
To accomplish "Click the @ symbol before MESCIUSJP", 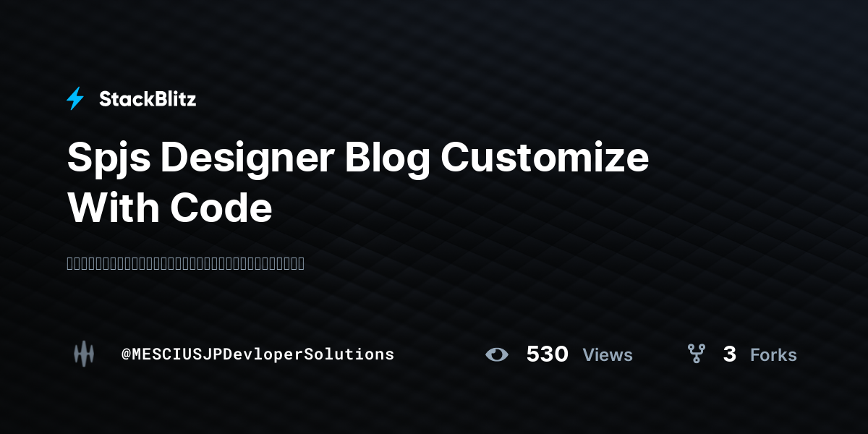I will pyautogui.click(x=126, y=354).
